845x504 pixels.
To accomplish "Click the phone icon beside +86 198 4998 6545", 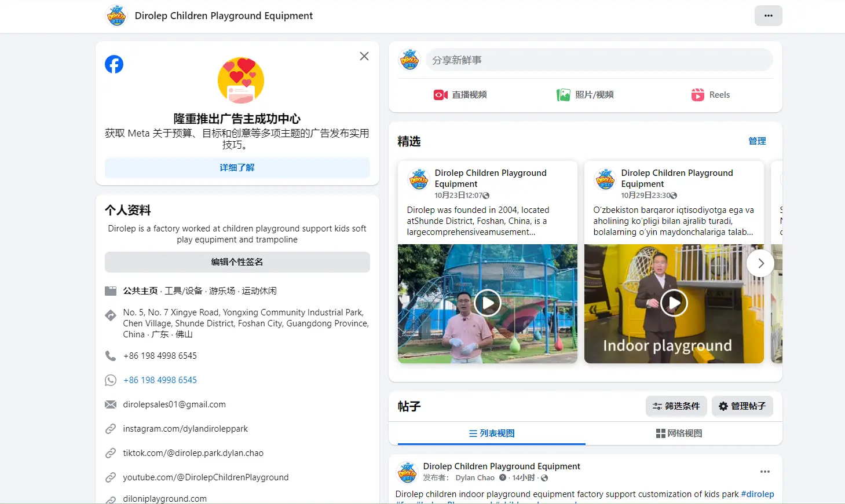I will coord(111,355).
